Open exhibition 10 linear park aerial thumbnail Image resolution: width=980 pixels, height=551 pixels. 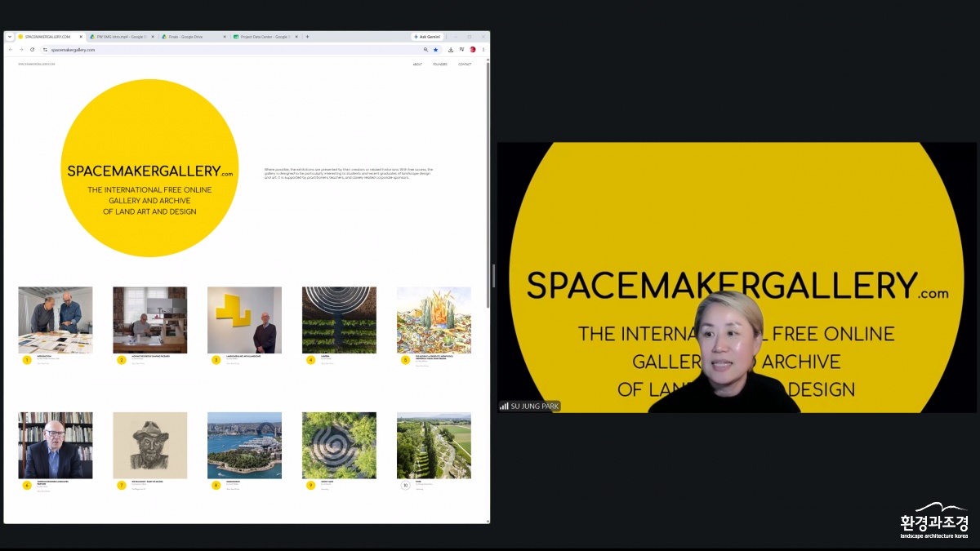click(x=434, y=446)
